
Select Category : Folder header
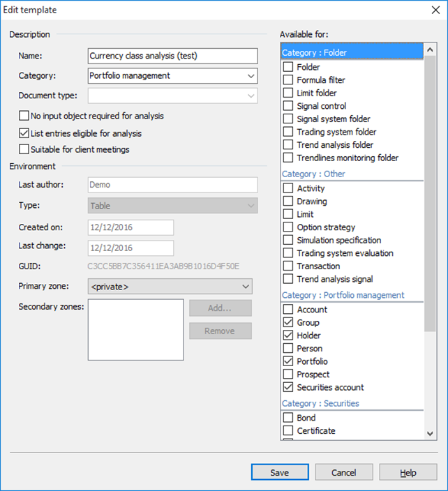[x=351, y=52]
